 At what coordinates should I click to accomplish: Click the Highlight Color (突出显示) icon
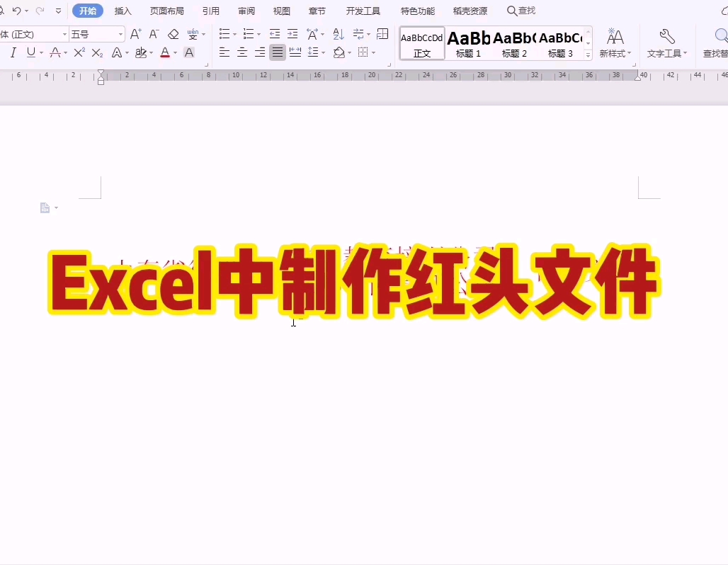[141, 52]
